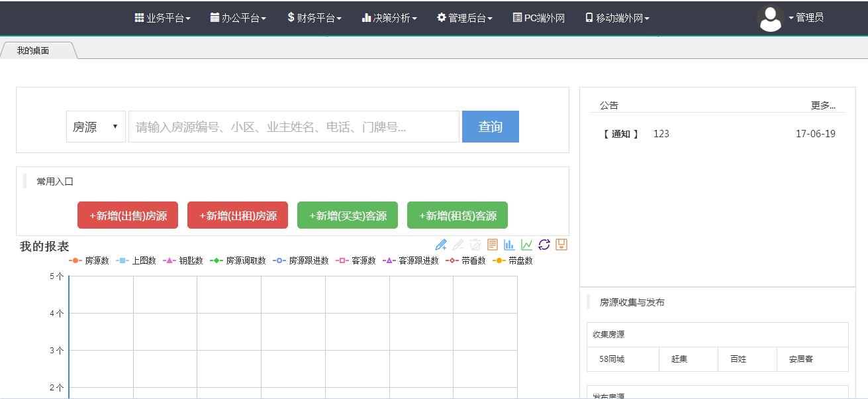Click the 查询 search button
The image size is (868, 399).
pos(490,127)
